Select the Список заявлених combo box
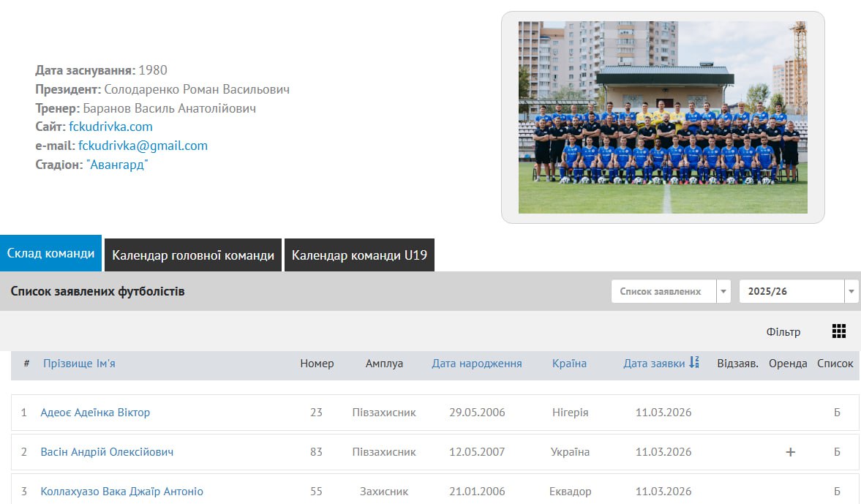The image size is (861, 504). point(663,291)
